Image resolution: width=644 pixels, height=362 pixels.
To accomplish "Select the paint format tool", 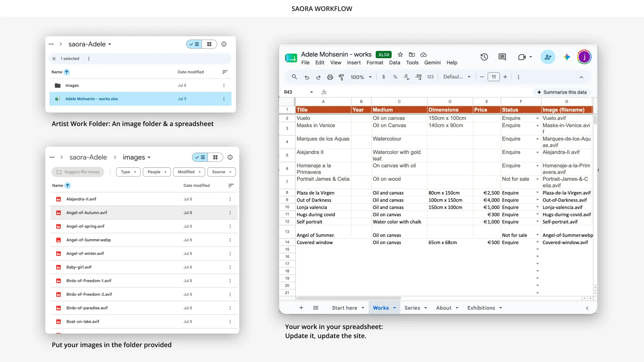I will pyautogui.click(x=341, y=77).
